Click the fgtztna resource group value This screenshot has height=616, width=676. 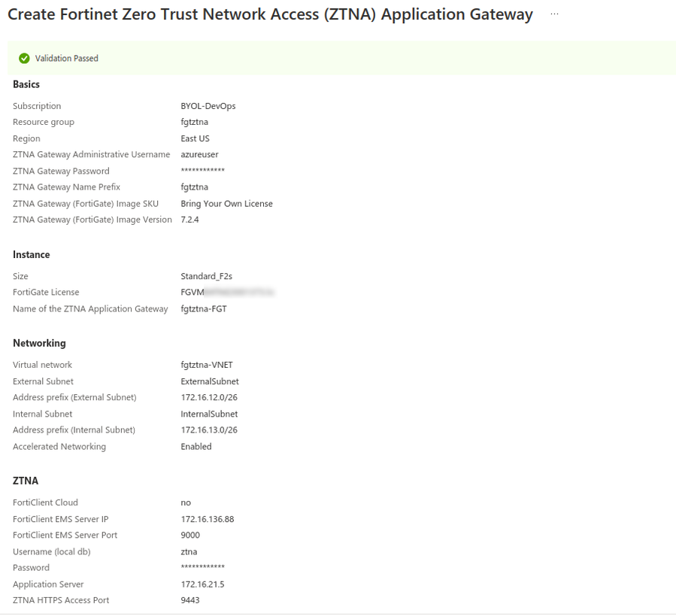click(193, 122)
